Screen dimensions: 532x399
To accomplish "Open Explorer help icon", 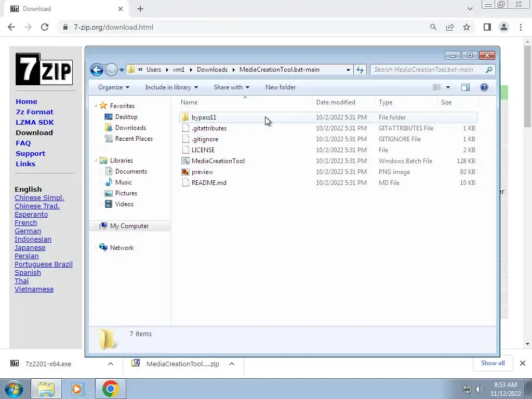I will pyautogui.click(x=484, y=87).
